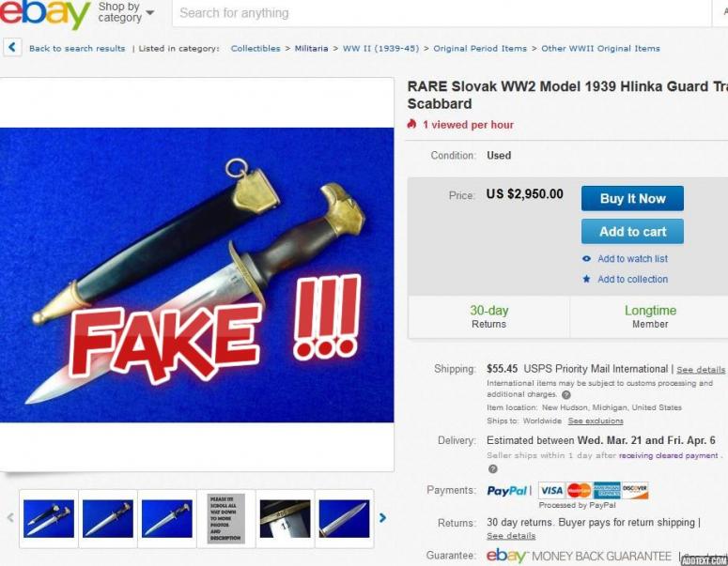728x566 pixels.
Task: Click the eye icon to watch item
Action: tap(587, 259)
